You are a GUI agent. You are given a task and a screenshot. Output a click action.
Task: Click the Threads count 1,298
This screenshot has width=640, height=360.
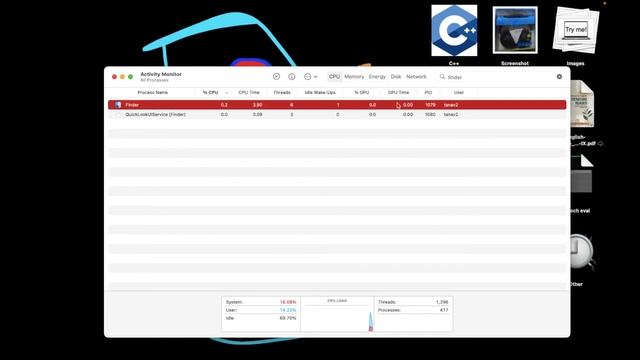[442, 302]
